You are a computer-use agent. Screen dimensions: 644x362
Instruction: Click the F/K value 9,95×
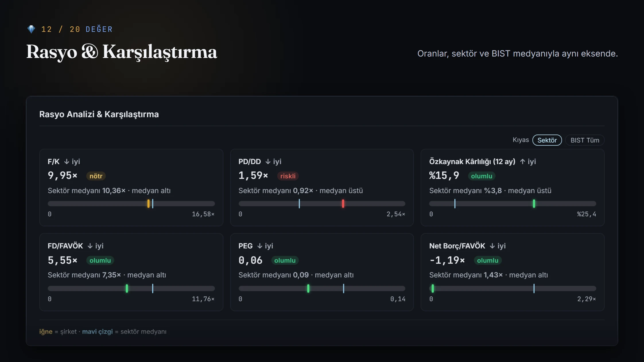(63, 176)
